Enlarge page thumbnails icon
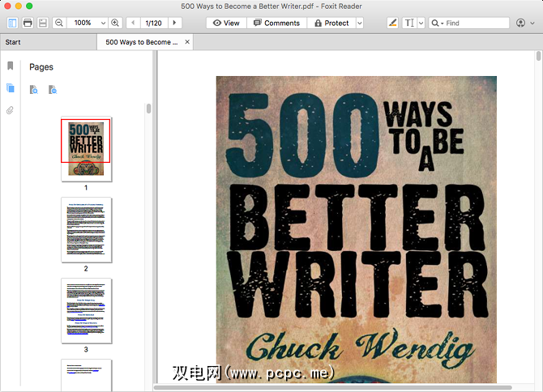The height and width of the screenshot is (392, 543). [34, 90]
